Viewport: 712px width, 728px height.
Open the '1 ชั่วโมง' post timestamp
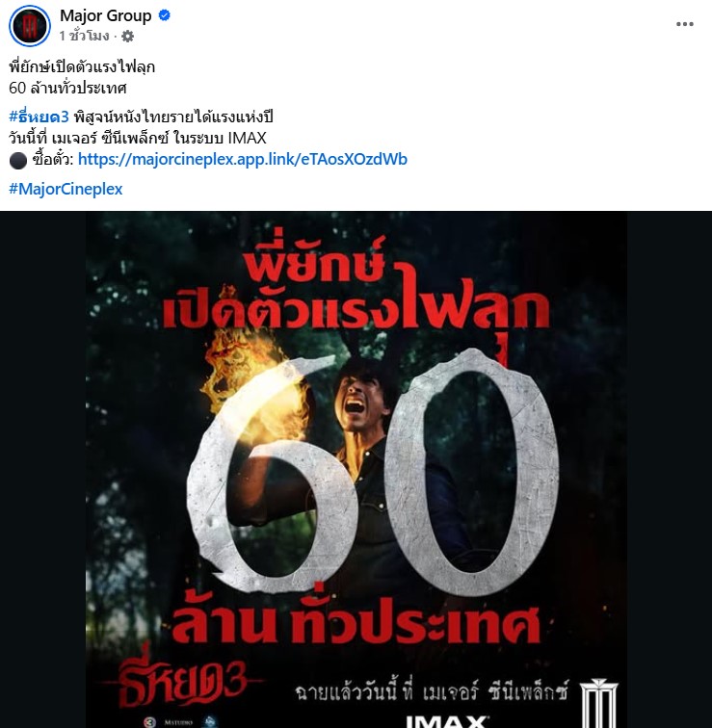pos(84,36)
